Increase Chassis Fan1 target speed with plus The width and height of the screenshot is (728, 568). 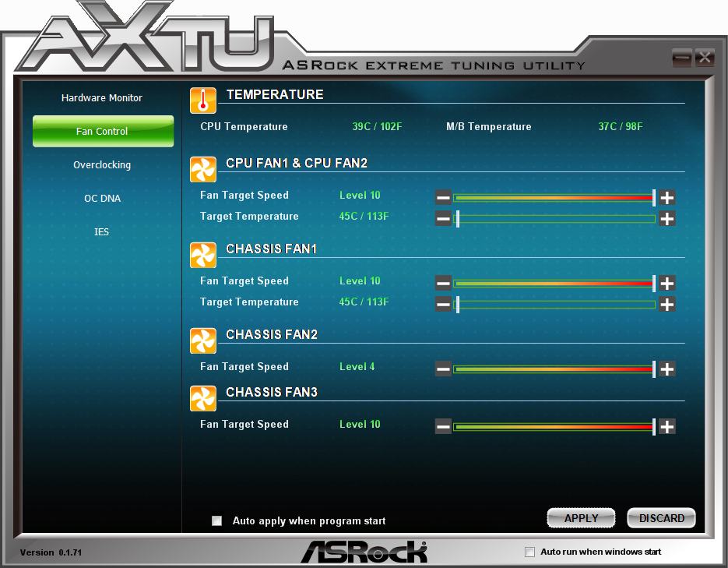pos(667,283)
